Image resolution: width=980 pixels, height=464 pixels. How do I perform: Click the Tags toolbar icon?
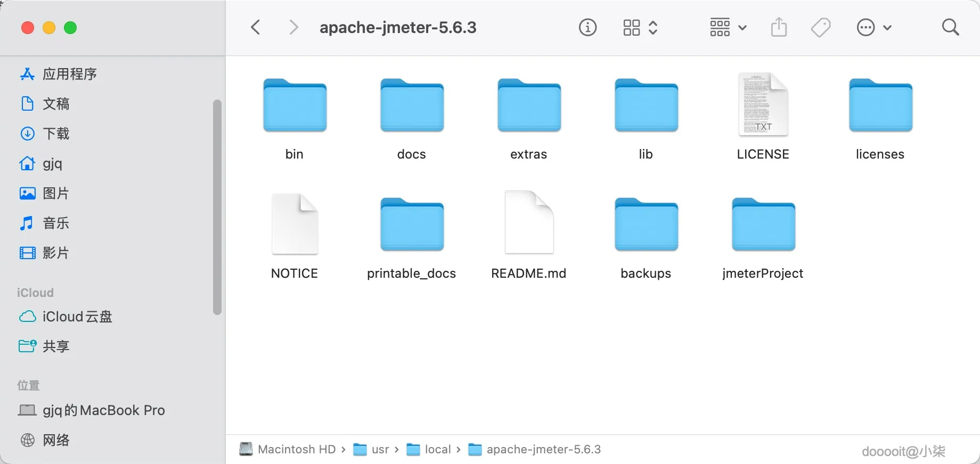click(x=820, y=27)
